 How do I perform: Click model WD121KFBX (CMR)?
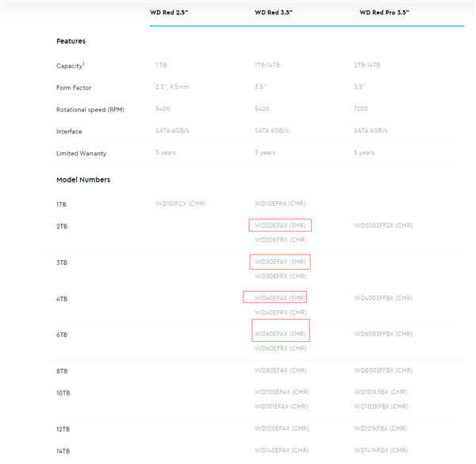click(380, 428)
